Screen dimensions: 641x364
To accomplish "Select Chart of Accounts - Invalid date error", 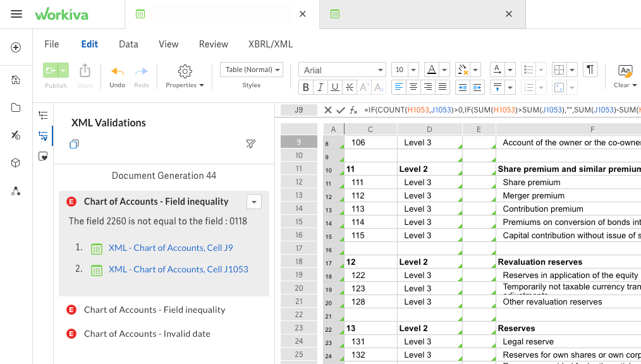I will (x=147, y=334).
